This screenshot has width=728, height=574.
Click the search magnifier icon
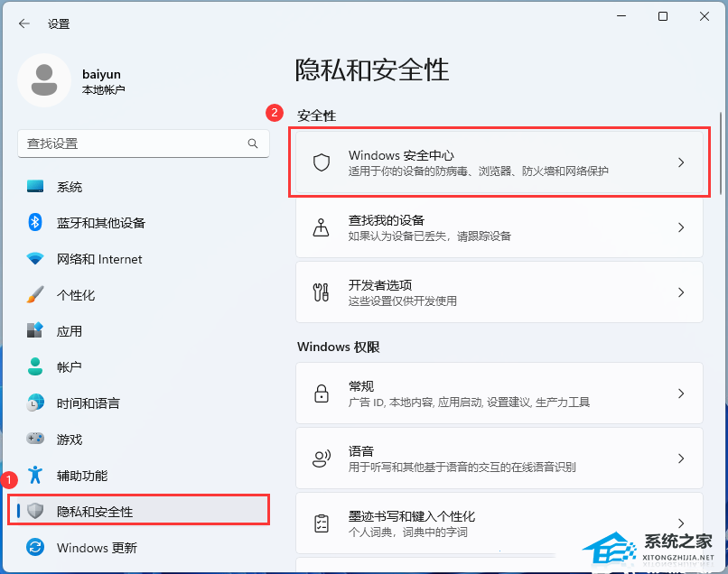[x=253, y=143]
